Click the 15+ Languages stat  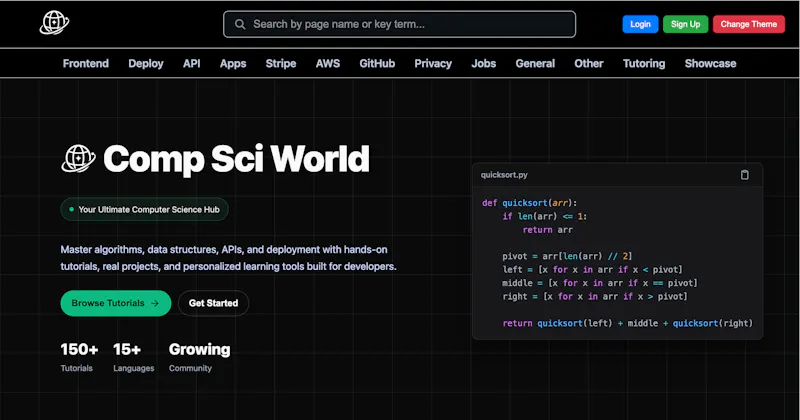pyautogui.click(x=134, y=357)
